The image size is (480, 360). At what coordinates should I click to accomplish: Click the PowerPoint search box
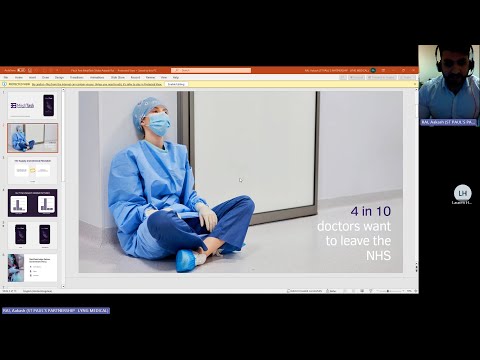pyautogui.click(x=211, y=70)
